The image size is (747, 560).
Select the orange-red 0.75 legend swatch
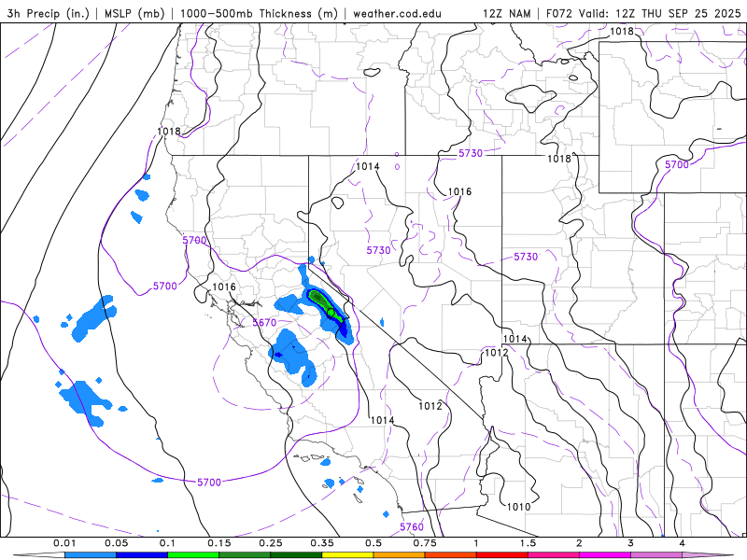[x=451, y=555]
